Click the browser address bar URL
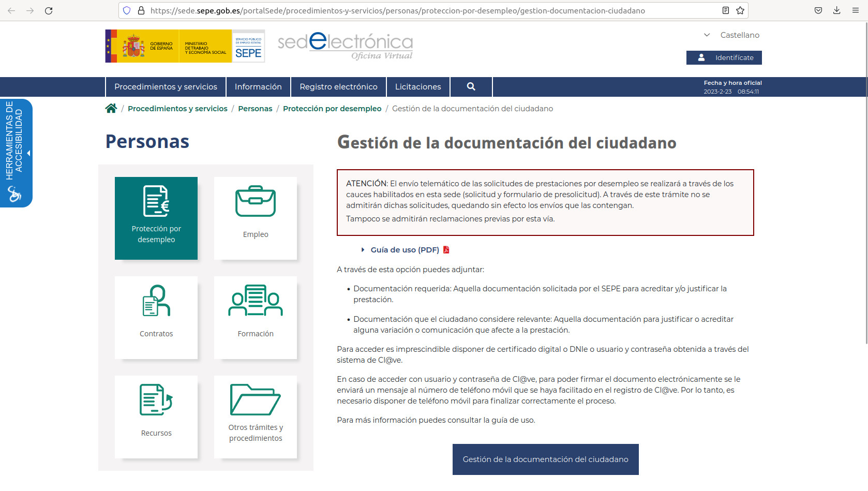Viewport: 868px width, 491px height. click(x=398, y=10)
